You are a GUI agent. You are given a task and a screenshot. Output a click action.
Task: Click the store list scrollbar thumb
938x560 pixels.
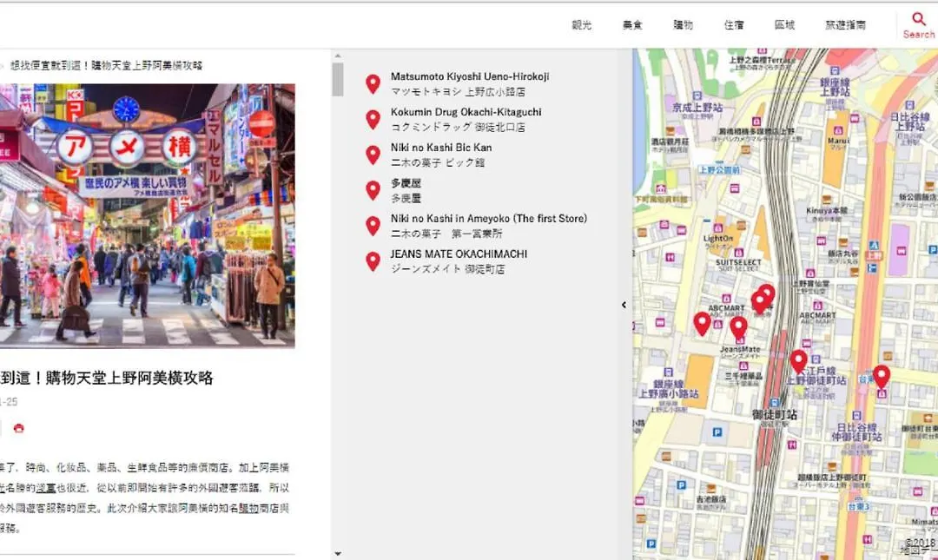[338, 79]
